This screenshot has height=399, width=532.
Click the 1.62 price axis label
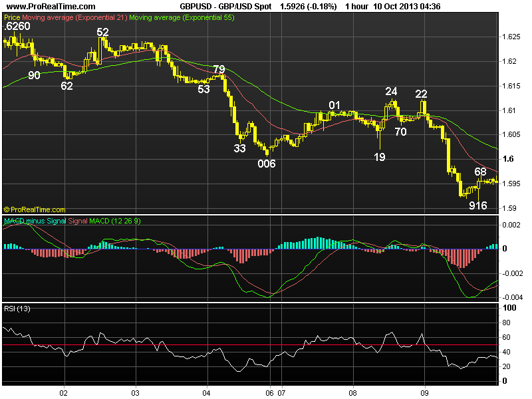click(509, 61)
